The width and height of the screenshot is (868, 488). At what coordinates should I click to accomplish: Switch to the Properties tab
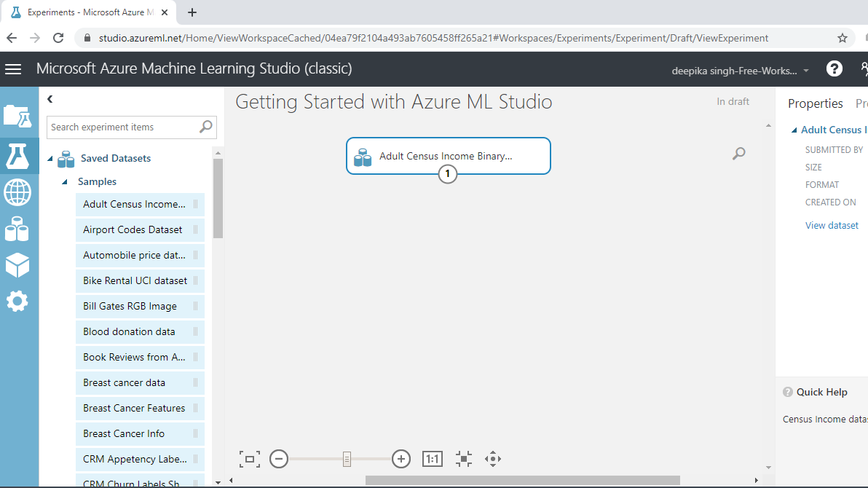pos(816,103)
